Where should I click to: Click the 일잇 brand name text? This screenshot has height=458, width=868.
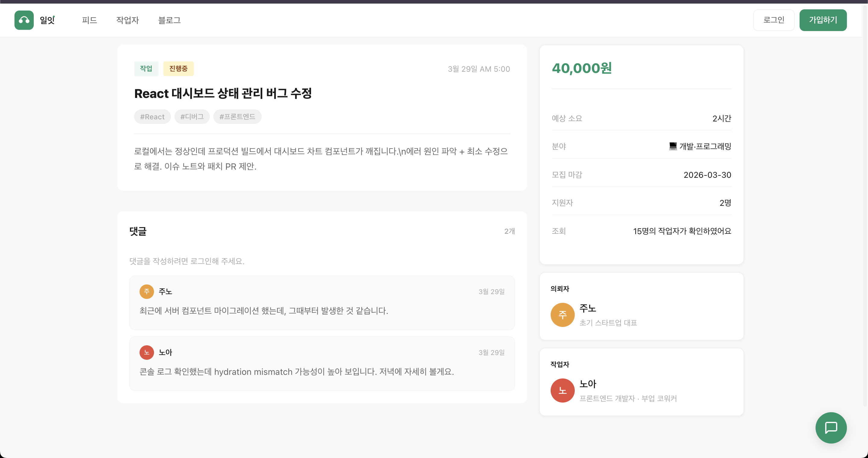click(x=47, y=20)
